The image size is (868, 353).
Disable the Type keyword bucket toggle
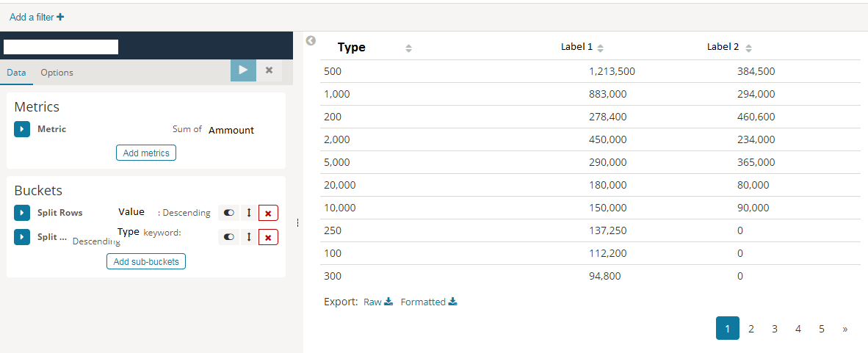(228, 237)
